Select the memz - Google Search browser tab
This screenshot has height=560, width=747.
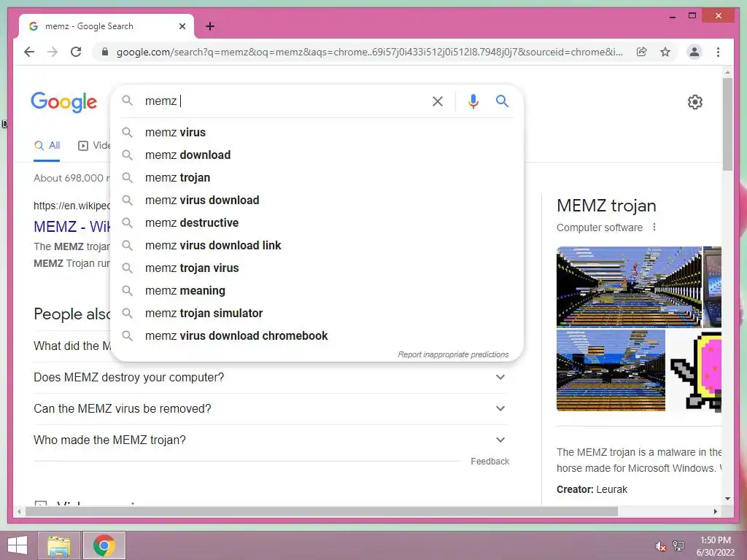click(x=107, y=26)
